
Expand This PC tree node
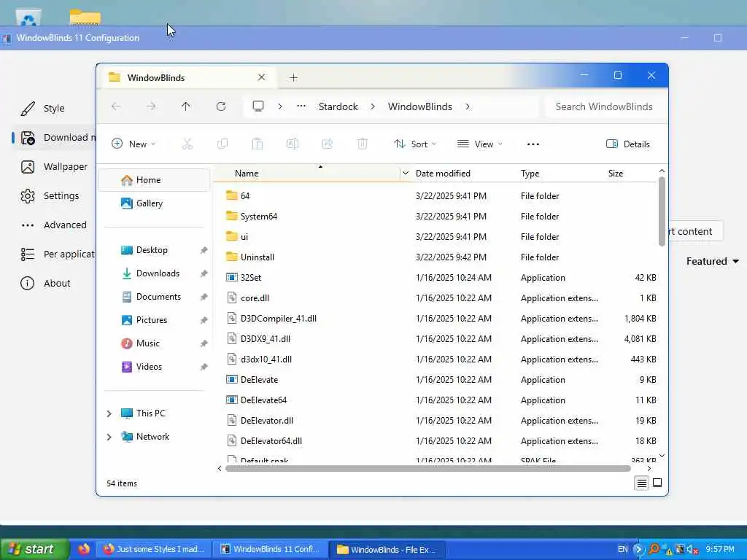click(x=109, y=414)
